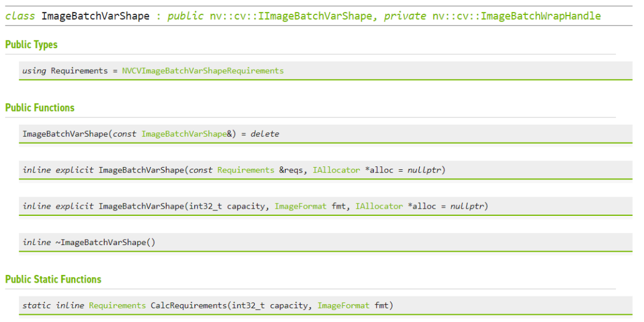Image resolution: width=644 pixels, height=322 pixels.
Task: Click the class name ImageBatchVarShape in header
Action: (95, 17)
